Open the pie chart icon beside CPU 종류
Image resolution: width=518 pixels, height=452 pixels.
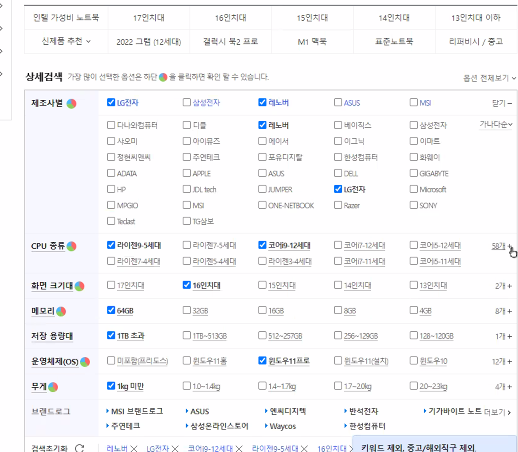point(71,246)
